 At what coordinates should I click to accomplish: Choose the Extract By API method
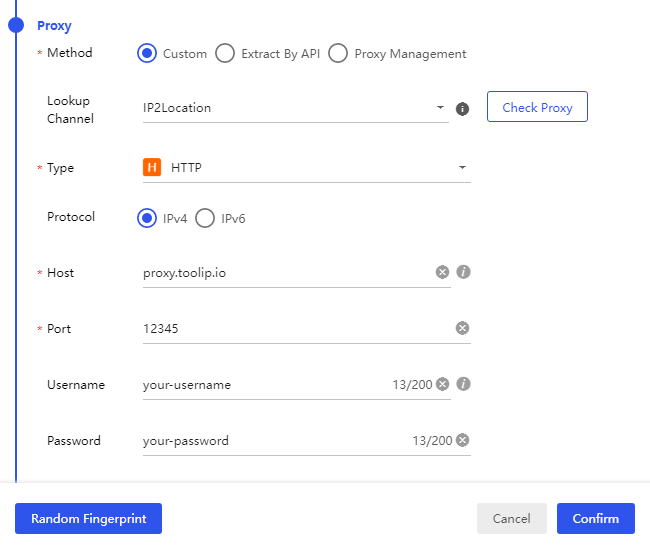(225, 54)
